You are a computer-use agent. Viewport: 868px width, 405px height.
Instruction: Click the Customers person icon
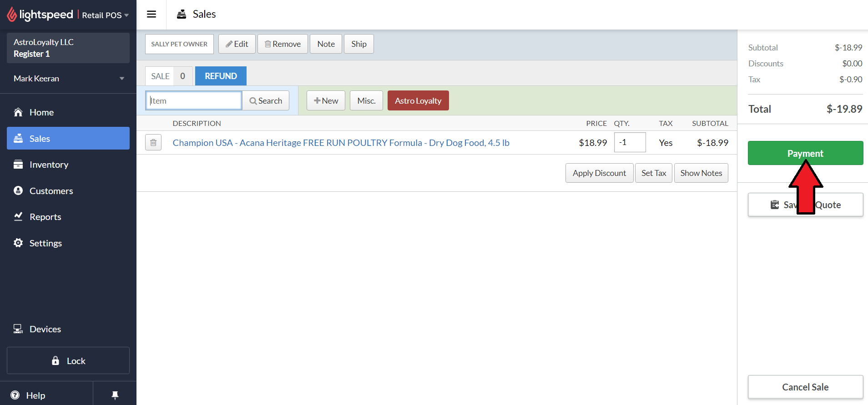click(x=18, y=190)
